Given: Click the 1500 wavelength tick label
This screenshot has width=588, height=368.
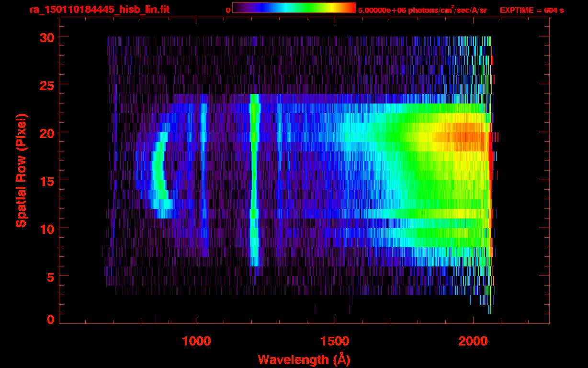Looking at the screenshot, I should [x=335, y=341].
